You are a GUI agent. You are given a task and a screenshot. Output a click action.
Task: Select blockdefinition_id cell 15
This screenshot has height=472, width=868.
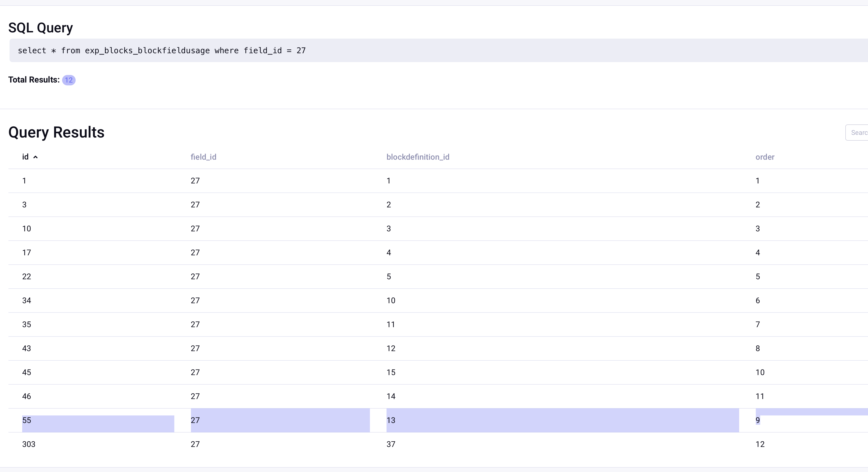coord(391,372)
